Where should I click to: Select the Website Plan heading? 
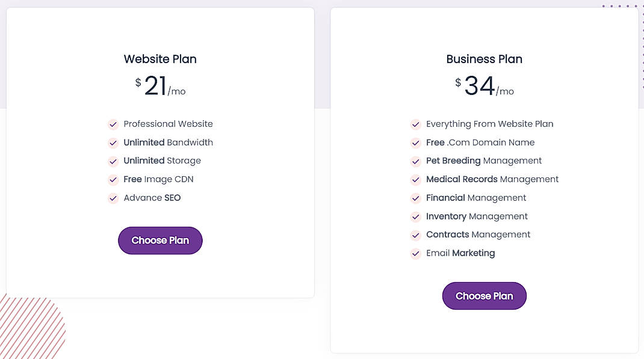tap(159, 59)
